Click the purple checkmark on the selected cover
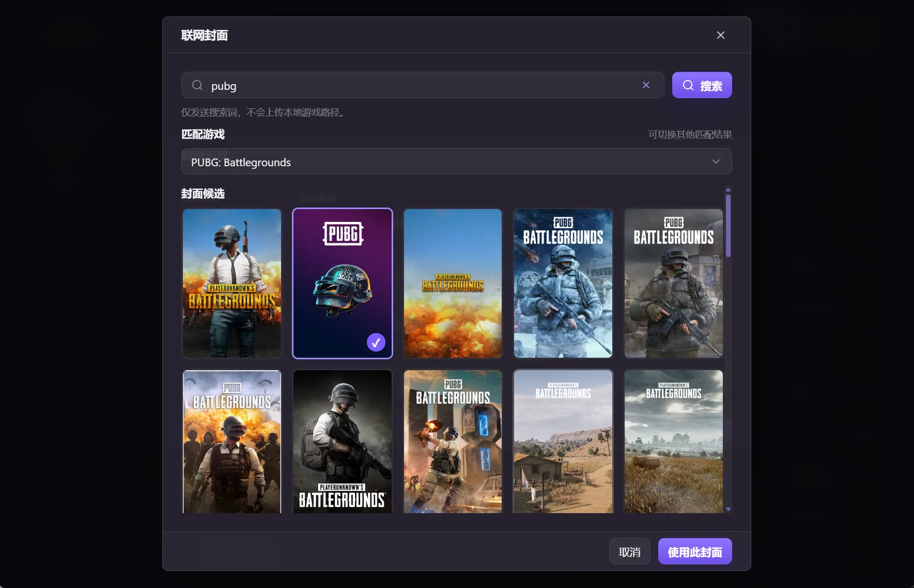Viewport: 914px width, 588px height. [376, 342]
